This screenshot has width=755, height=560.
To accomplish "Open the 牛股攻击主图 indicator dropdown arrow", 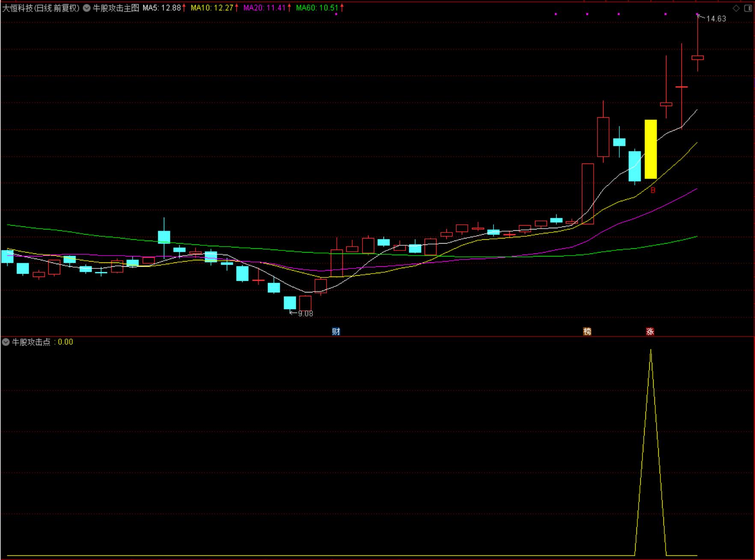I will [86, 8].
